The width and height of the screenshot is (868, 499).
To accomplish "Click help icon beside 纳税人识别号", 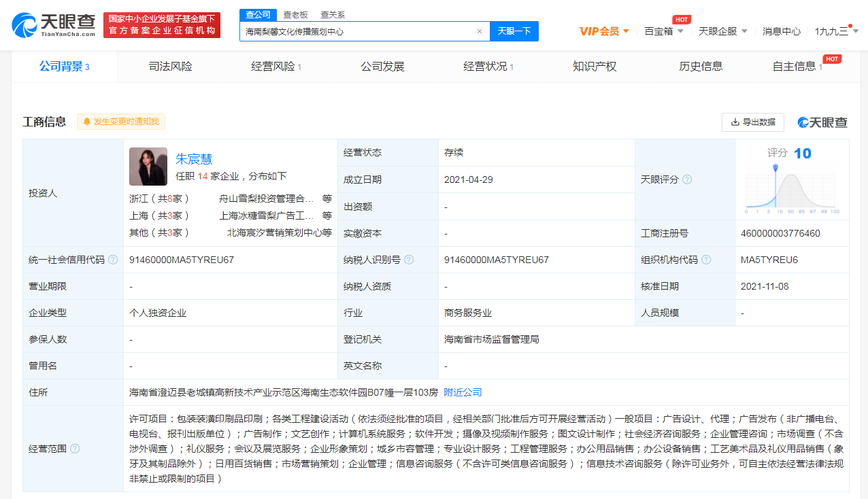I will pyautogui.click(x=407, y=260).
